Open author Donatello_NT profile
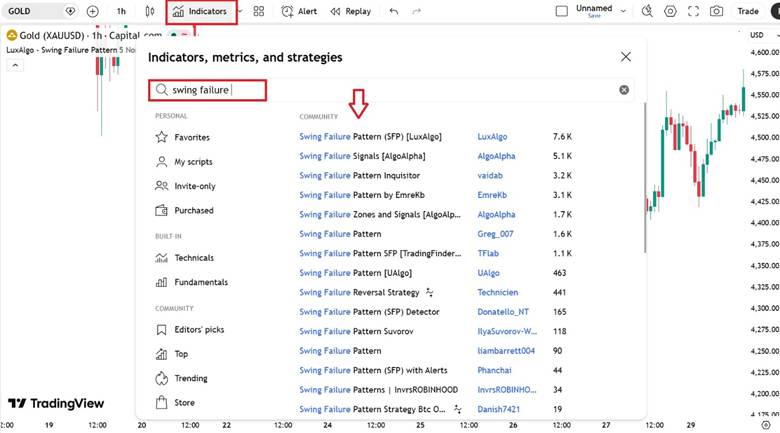 point(503,312)
